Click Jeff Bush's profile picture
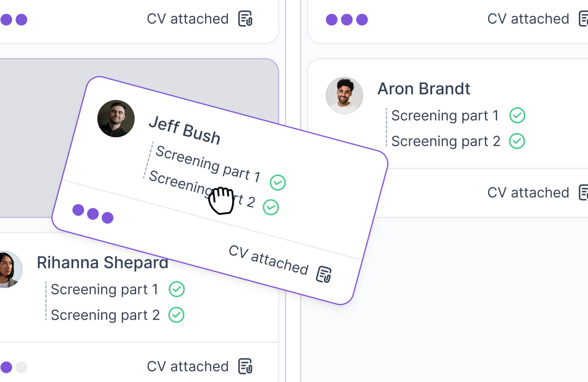 coord(115,119)
